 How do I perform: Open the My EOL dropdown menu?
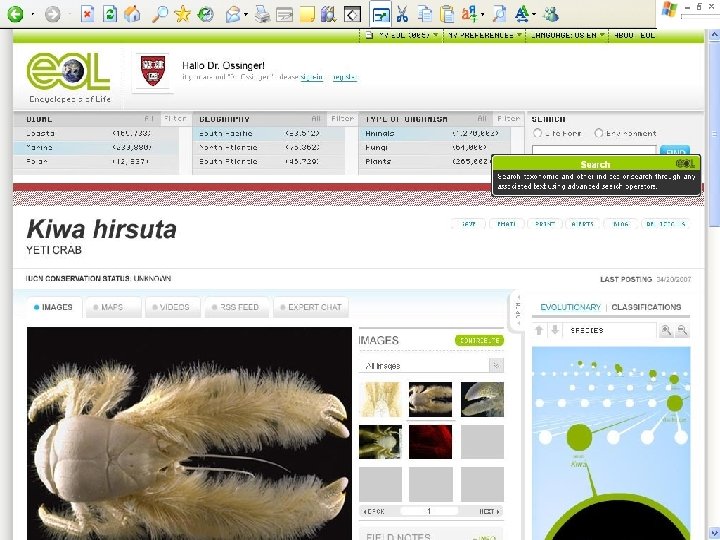point(402,35)
